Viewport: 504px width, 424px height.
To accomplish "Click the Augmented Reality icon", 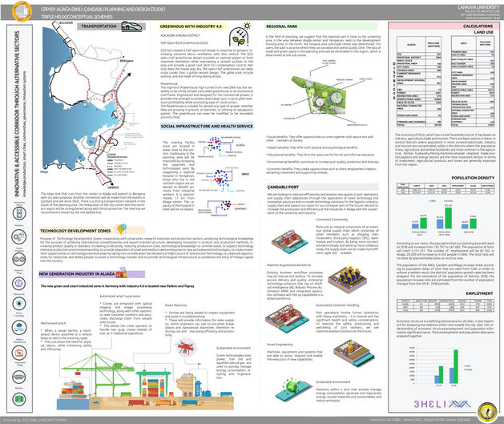I will click(x=19, y=377).
